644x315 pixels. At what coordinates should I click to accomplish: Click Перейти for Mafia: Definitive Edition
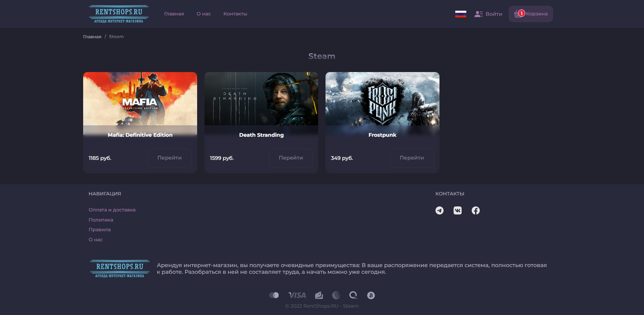pos(170,158)
